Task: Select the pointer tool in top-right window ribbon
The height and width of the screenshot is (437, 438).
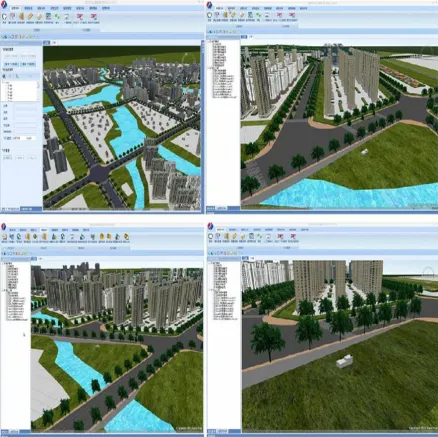Action: click(x=209, y=15)
